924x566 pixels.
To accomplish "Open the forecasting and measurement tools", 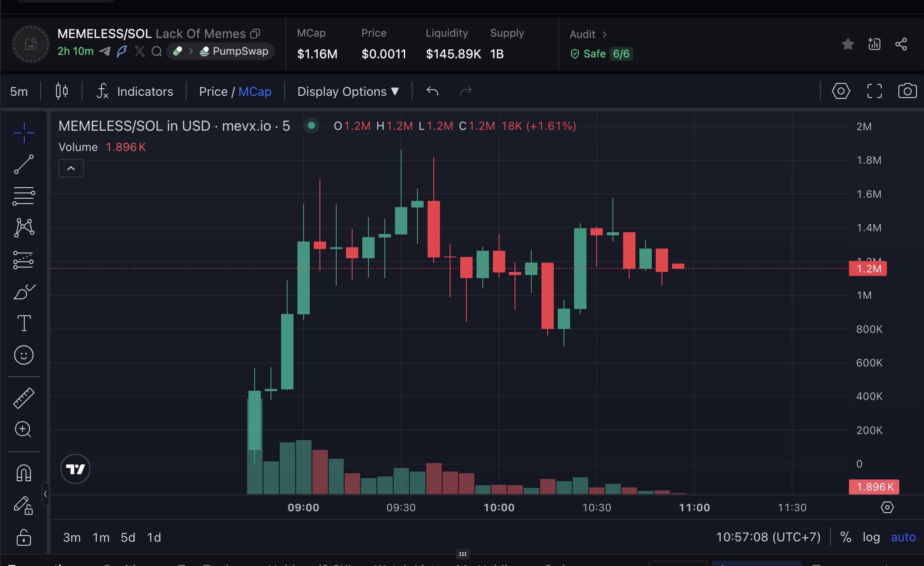I will point(24,260).
